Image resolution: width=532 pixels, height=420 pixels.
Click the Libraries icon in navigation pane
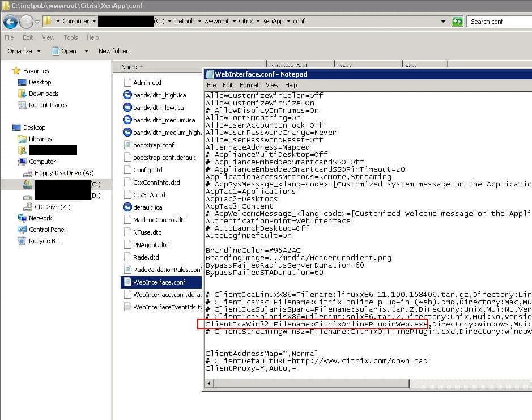[22, 139]
